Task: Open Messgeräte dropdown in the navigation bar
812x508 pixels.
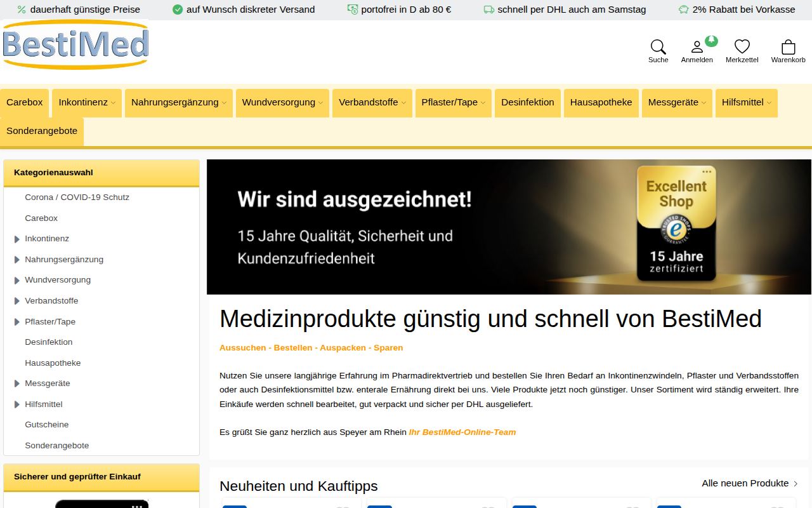Action: pos(677,103)
